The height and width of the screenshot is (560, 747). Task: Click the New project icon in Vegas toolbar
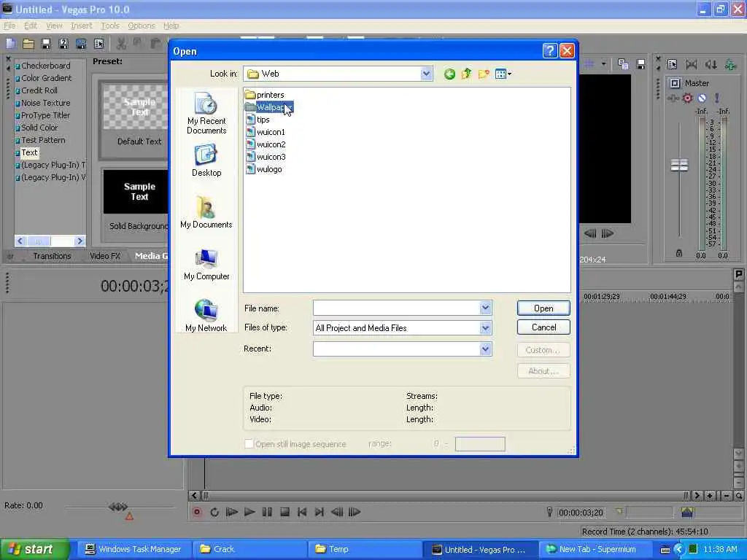pyautogui.click(x=11, y=44)
